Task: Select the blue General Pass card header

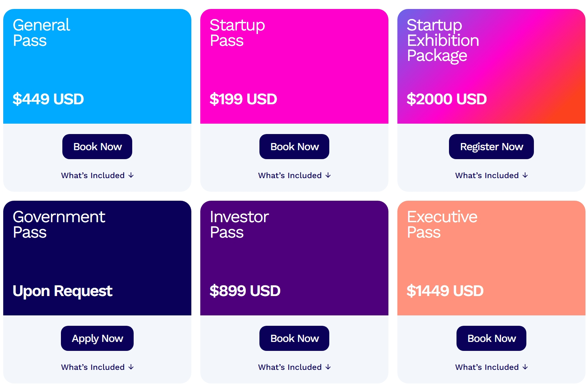Action: pos(97,65)
